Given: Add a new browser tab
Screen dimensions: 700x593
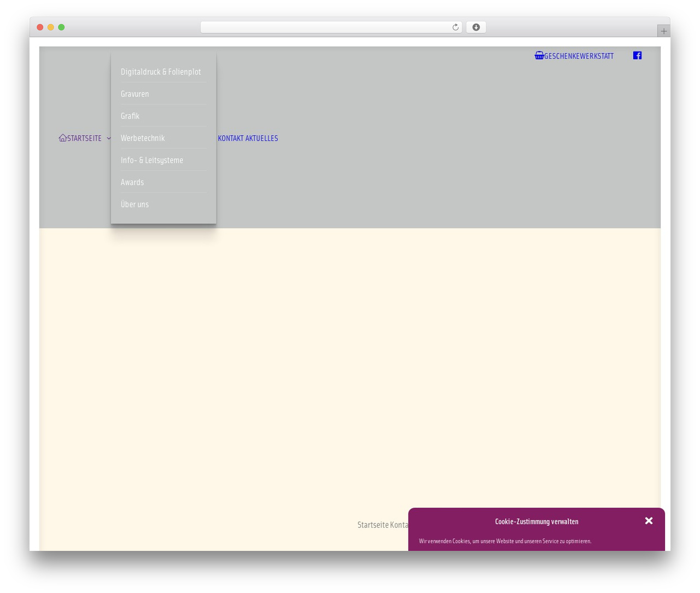Looking at the screenshot, I should [x=664, y=31].
